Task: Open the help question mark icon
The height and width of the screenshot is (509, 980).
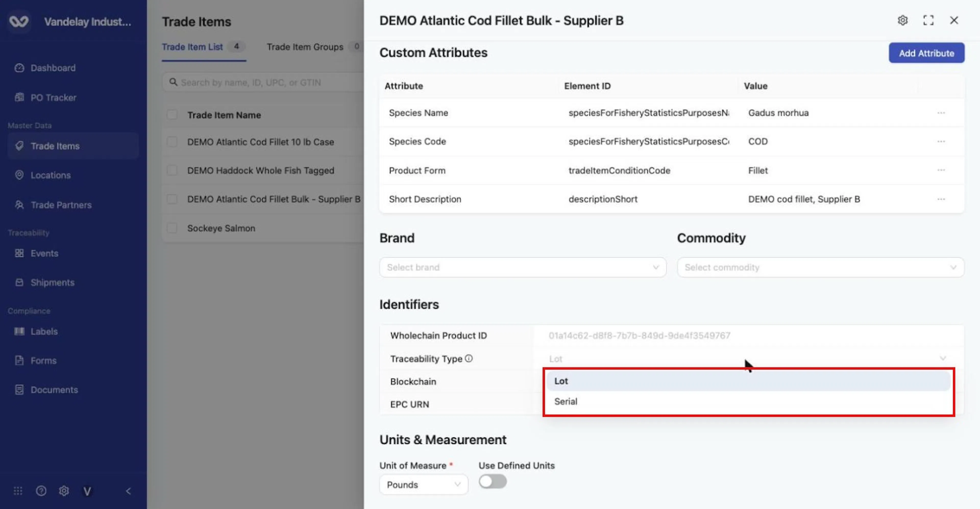Action: coord(41,491)
